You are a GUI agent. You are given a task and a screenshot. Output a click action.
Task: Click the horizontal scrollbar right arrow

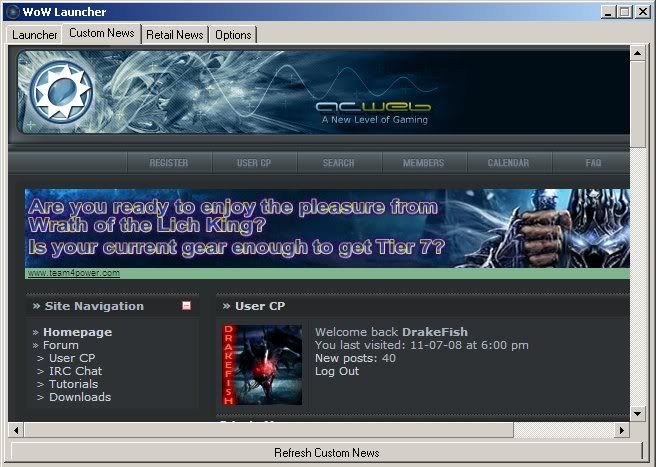[622, 430]
